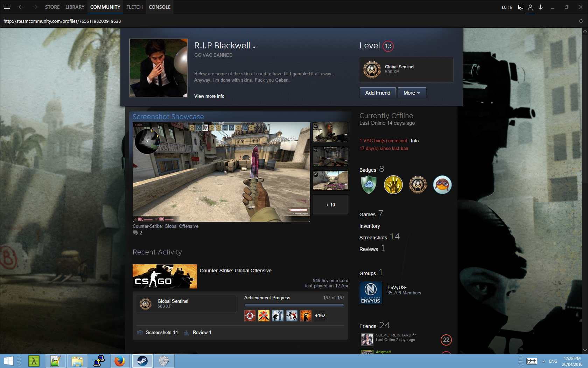Open the +10 screenshots thumbnail
The image size is (588, 368).
(x=330, y=205)
